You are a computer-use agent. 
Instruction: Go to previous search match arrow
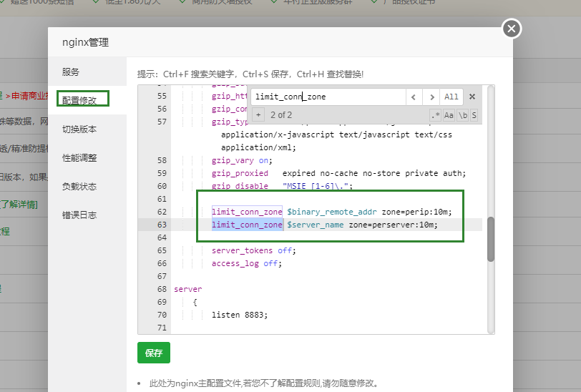point(414,97)
